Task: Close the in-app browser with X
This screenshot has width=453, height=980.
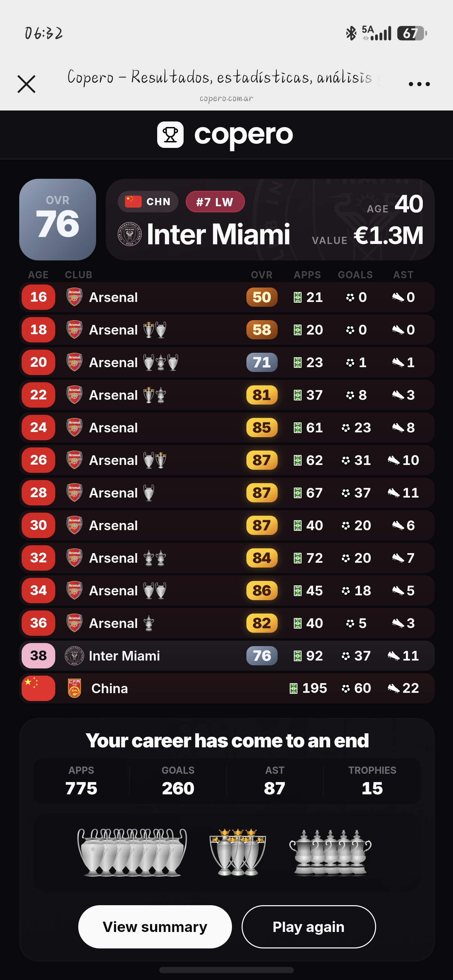Action: point(26,84)
